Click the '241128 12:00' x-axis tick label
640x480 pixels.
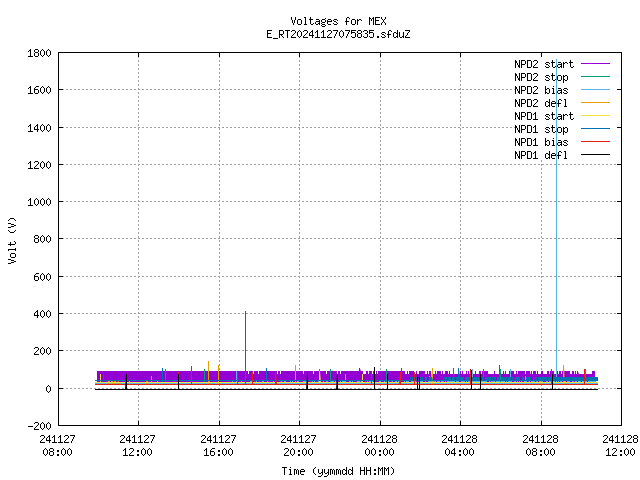(x=620, y=445)
